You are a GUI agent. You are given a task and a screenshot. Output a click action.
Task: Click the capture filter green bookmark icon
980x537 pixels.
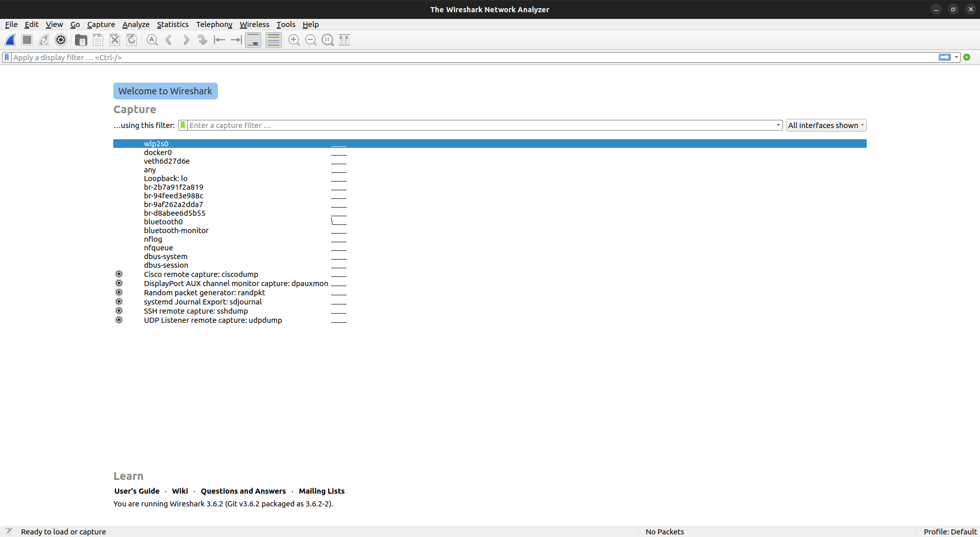click(x=183, y=125)
